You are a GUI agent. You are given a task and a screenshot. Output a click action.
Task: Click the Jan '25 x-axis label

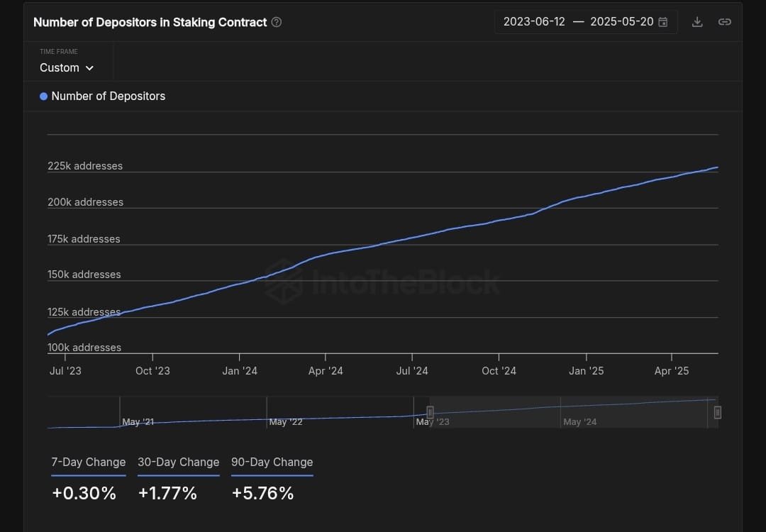click(587, 371)
